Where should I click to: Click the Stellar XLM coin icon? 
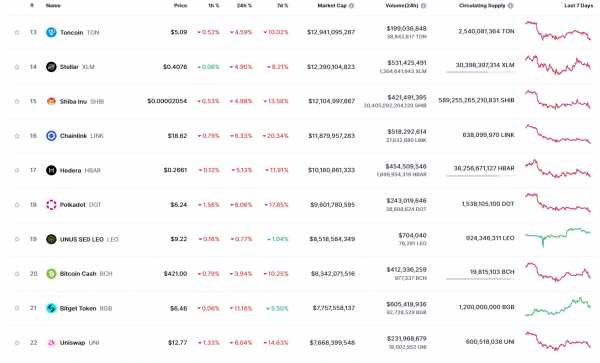51,67
